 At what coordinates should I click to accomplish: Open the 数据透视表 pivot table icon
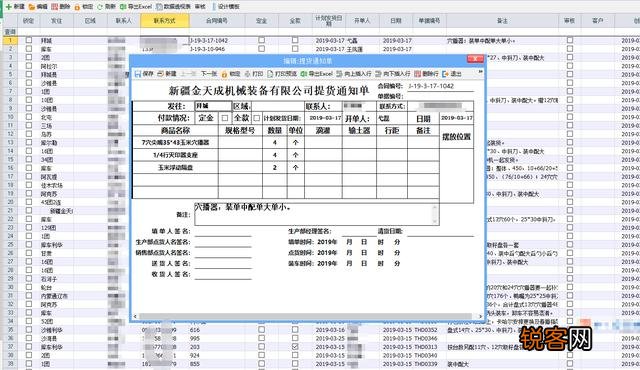click(x=160, y=7)
